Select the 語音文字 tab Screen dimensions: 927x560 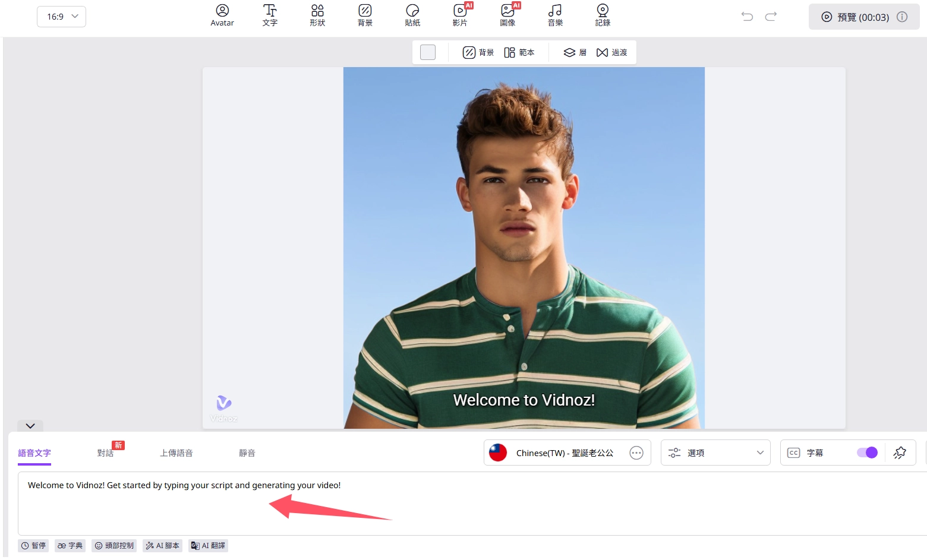pyautogui.click(x=34, y=453)
